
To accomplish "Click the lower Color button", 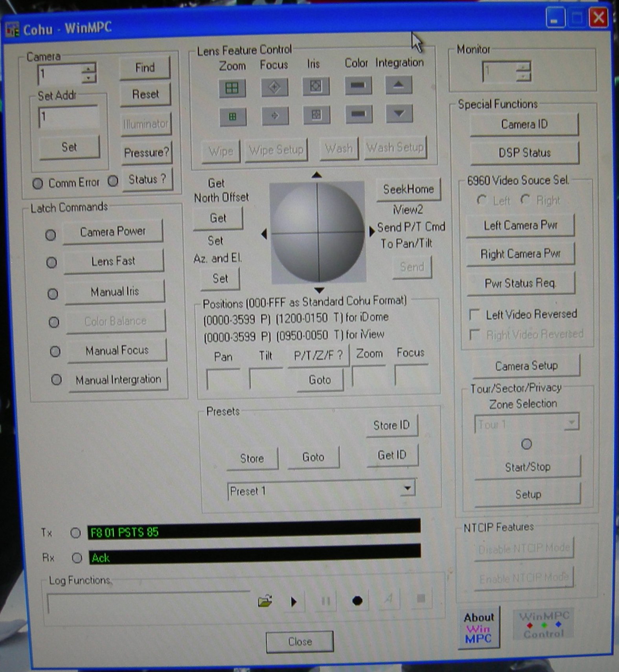I will 359,114.
